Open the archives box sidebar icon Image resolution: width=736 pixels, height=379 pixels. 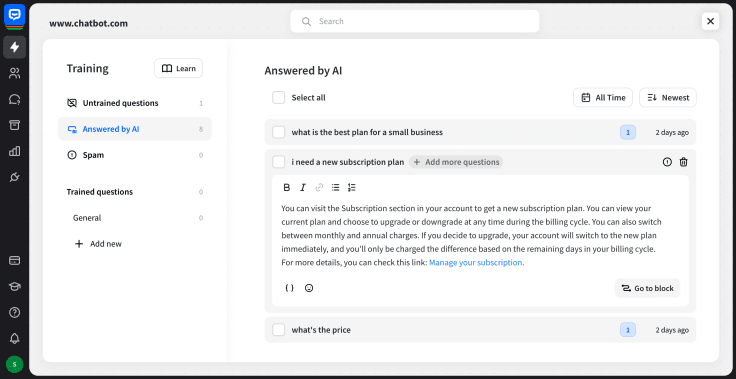point(15,125)
